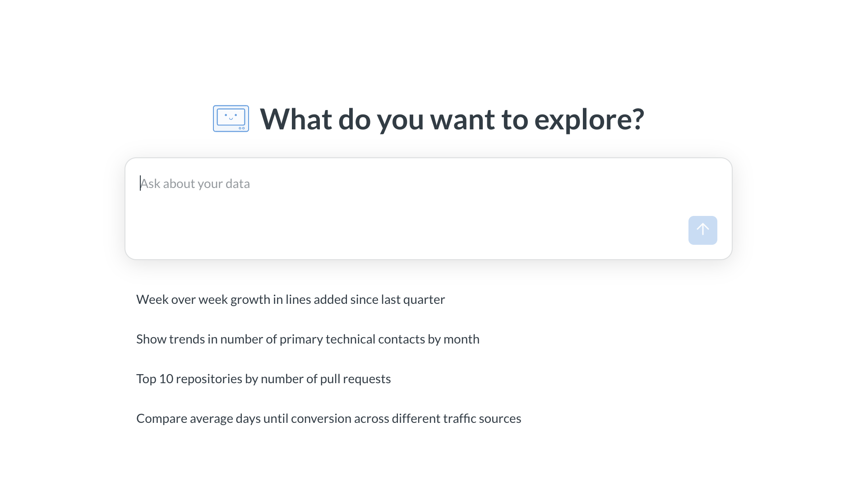Click "Show trends in number of primary technical contacts"
Screen dimensions: 859x504
[308, 339]
